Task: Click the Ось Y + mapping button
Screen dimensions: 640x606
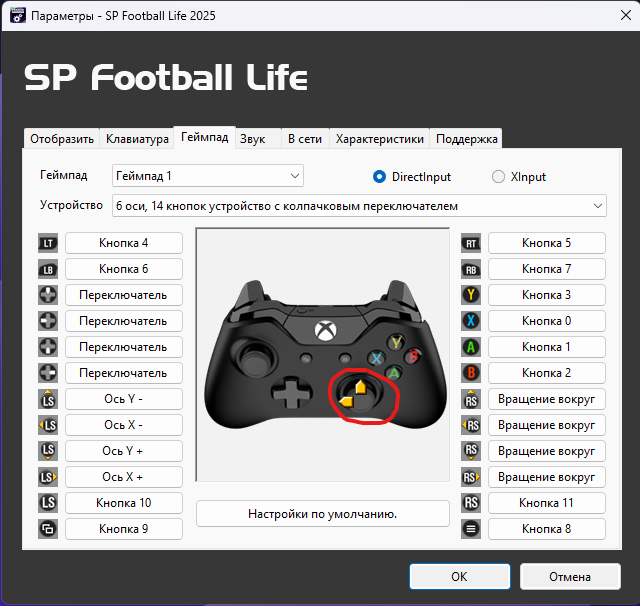Action: click(x=124, y=451)
